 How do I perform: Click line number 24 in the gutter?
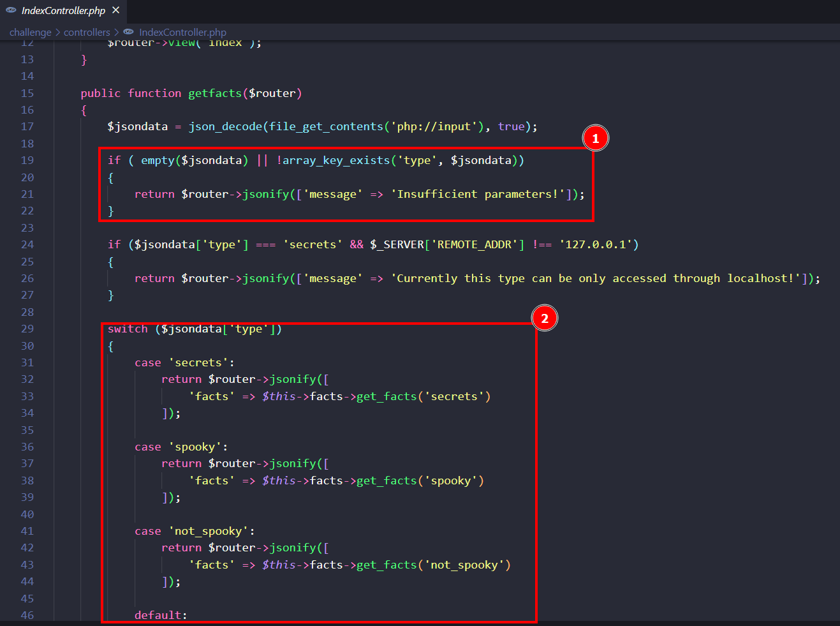[x=27, y=244]
